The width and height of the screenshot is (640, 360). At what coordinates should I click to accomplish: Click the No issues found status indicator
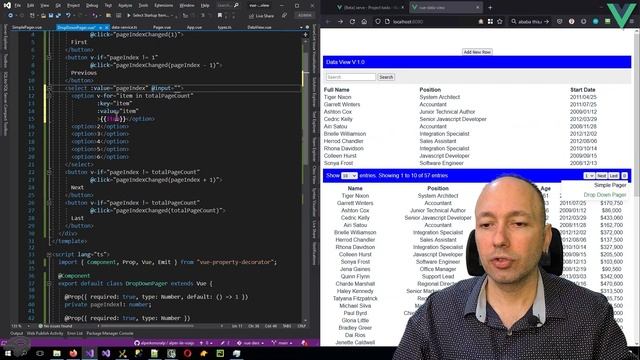(55, 326)
